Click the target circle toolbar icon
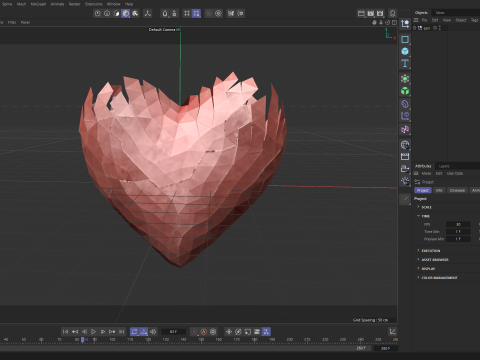Screen dimensions: 480x360 tap(218, 13)
